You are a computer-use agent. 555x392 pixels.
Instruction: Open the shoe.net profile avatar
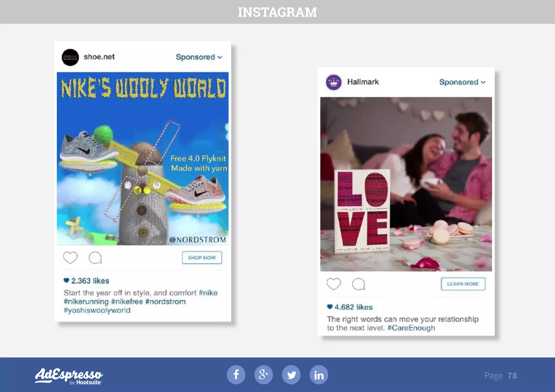70,57
